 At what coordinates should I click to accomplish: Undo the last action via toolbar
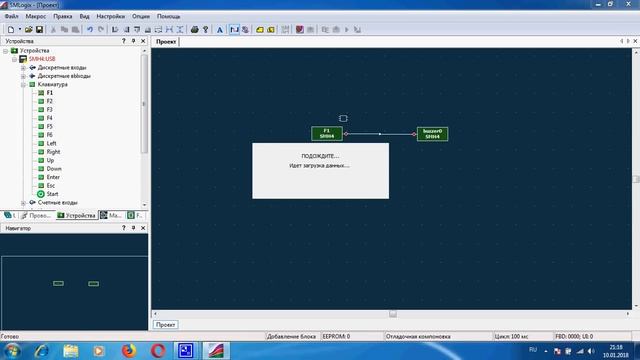90,29
